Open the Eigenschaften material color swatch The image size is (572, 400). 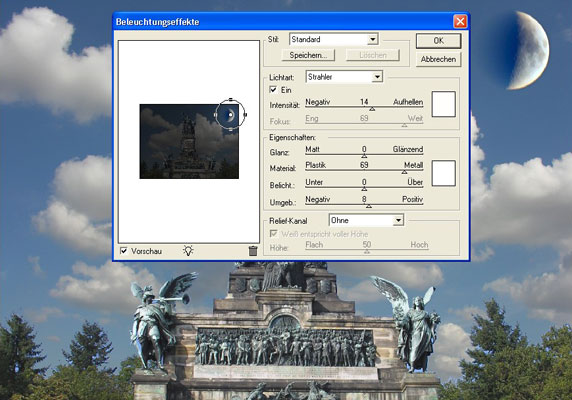444,173
